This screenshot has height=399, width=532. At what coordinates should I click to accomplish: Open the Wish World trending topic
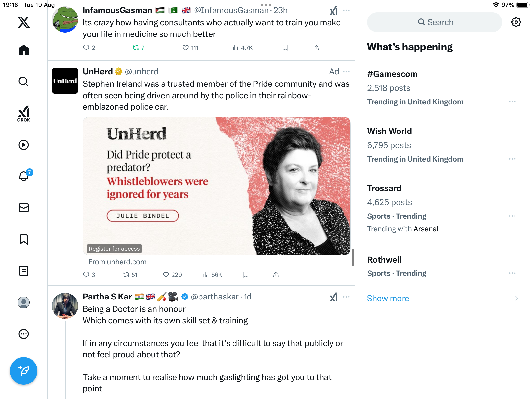coord(443,145)
